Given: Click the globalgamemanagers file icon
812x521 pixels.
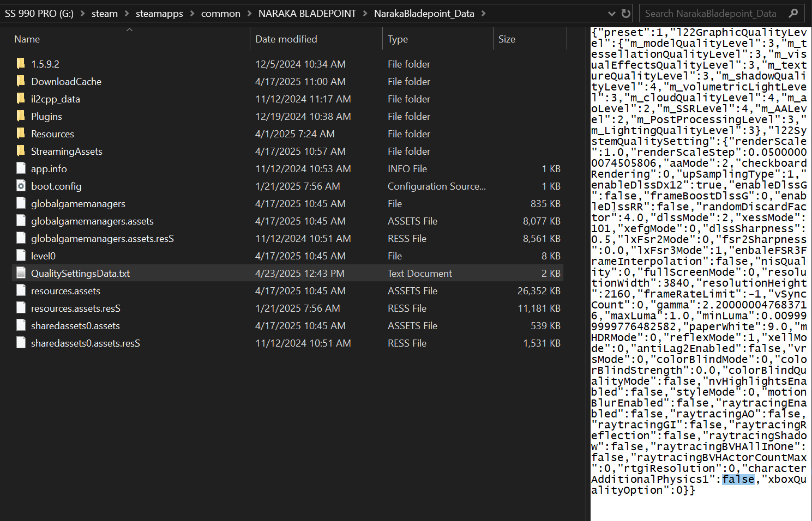Looking at the screenshot, I should tap(21, 203).
